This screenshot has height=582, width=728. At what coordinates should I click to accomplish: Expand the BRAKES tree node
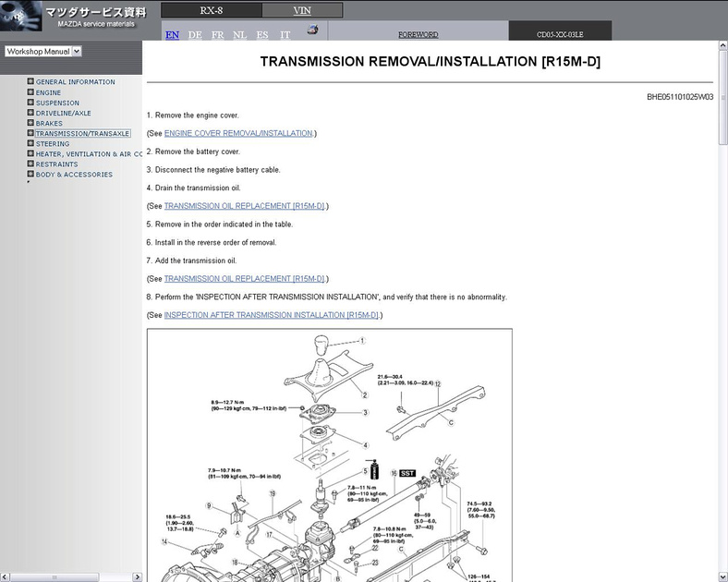coord(30,123)
